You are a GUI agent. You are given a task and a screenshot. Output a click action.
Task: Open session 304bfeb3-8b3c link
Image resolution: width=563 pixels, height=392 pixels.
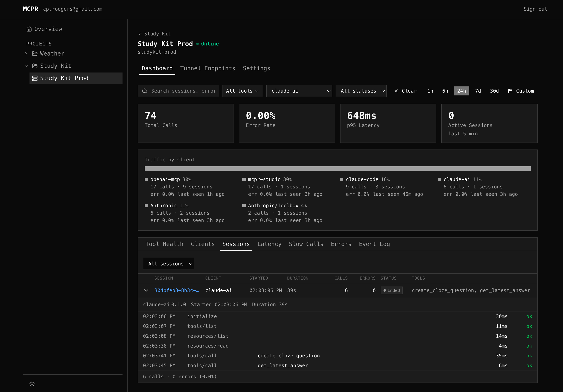point(177,290)
